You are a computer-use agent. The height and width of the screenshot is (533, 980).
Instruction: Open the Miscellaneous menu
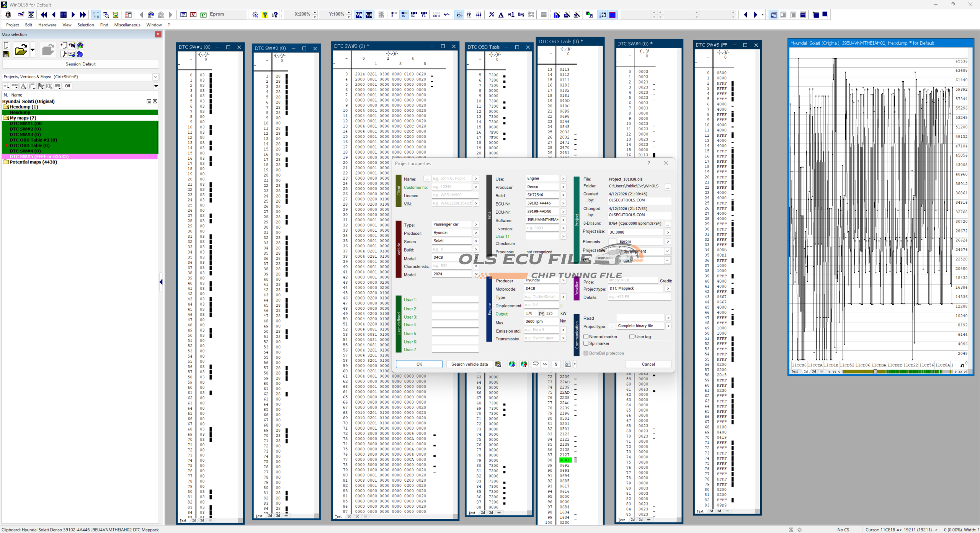point(127,25)
